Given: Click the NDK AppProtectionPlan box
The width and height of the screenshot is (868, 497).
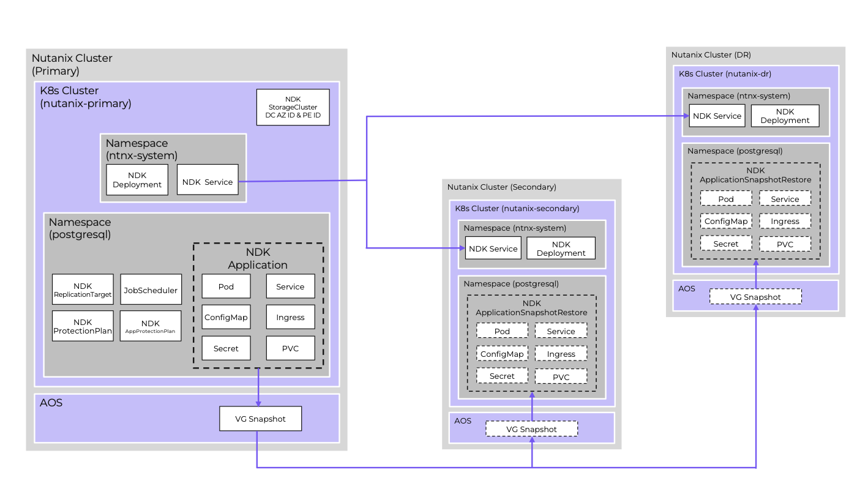Looking at the screenshot, I should tap(151, 326).
